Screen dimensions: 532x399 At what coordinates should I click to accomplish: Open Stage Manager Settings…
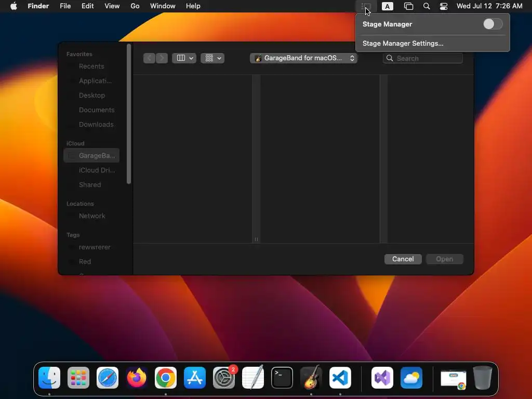[x=403, y=44]
